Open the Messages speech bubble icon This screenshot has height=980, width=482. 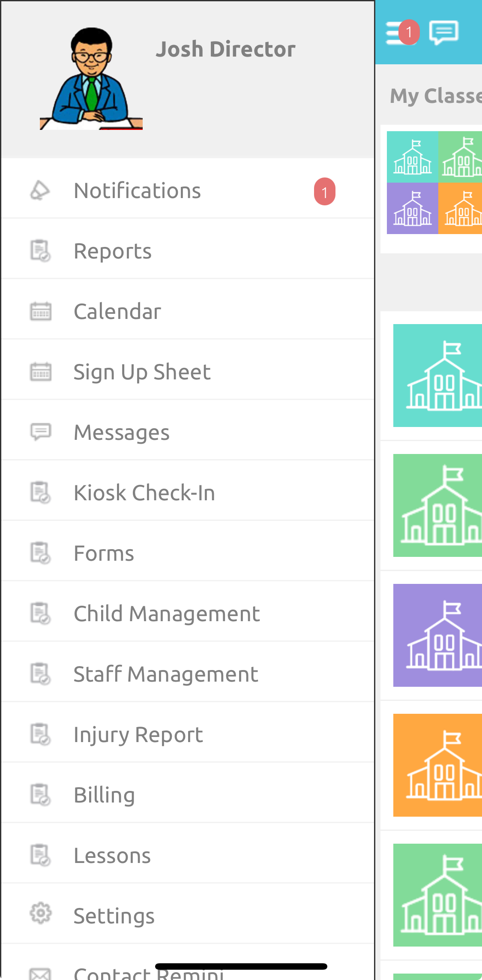click(x=41, y=432)
